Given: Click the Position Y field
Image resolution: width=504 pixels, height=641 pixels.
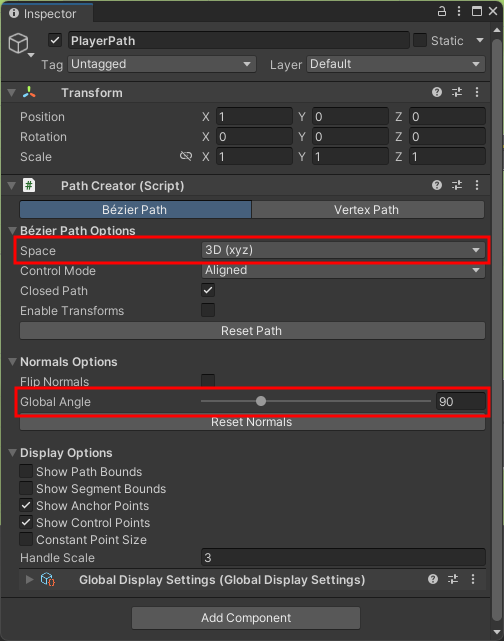Looking at the screenshot, I should coord(350,117).
